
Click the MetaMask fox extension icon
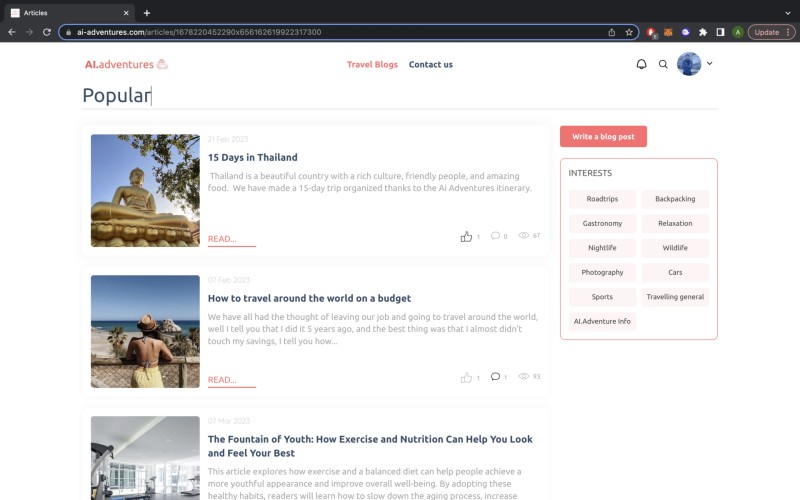(x=668, y=32)
